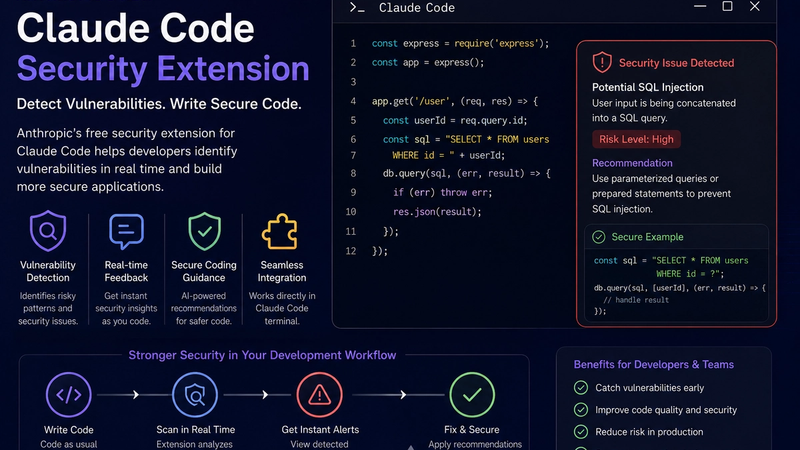The width and height of the screenshot is (800, 450).
Task: Click the Secure Example label
Action: click(647, 237)
